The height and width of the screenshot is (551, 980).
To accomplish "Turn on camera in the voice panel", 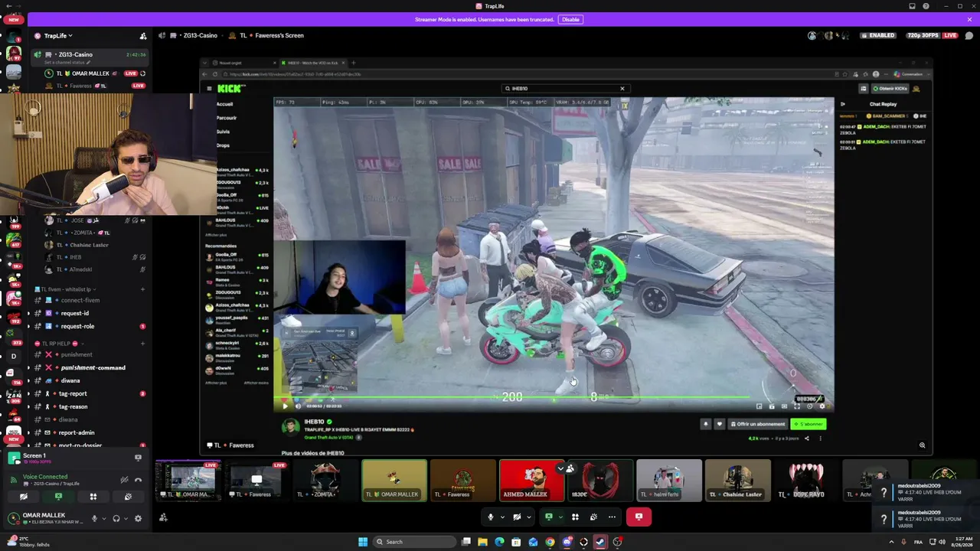I will pyautogui.click(x=24, y=497).
